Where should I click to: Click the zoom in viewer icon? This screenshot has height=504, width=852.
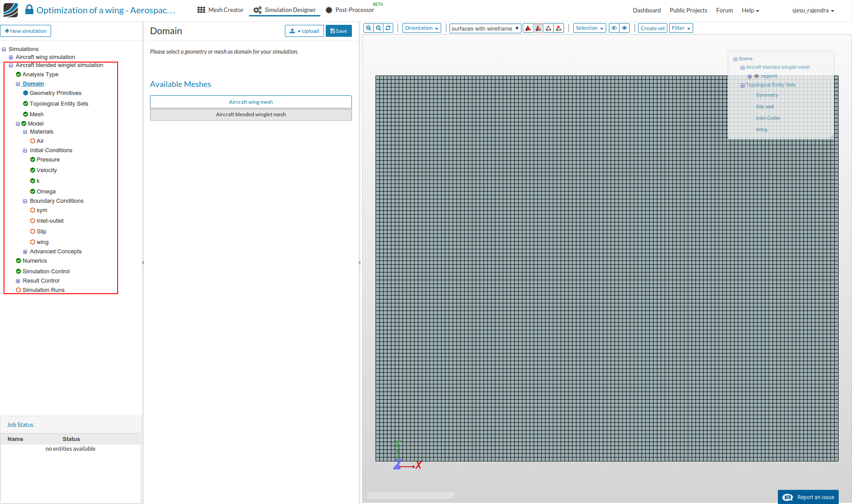tap(368, 28)
